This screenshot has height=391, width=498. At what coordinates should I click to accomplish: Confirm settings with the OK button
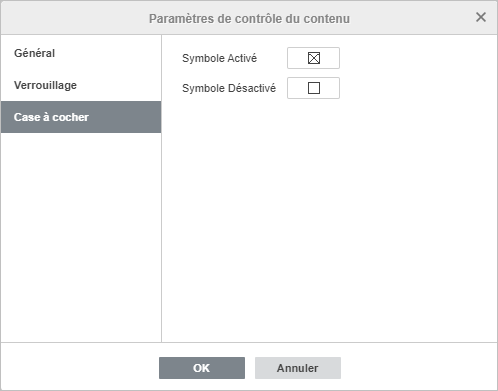[202, 368]
